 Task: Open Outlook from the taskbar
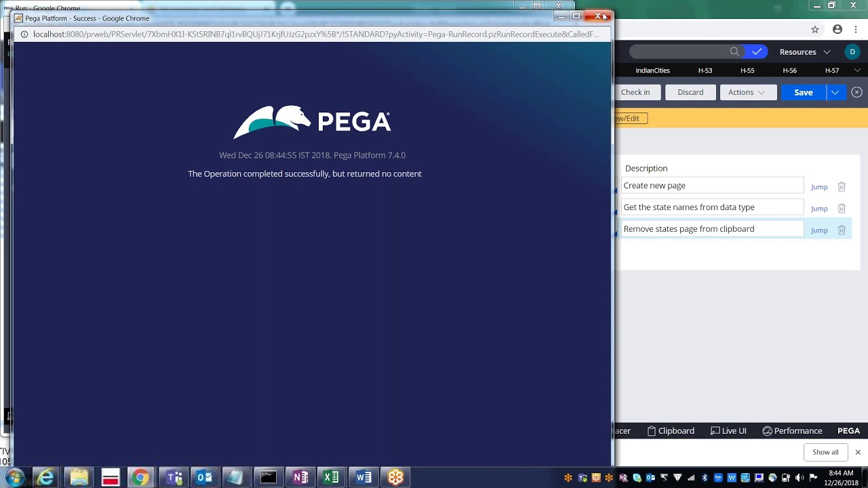tap(203, 477)
